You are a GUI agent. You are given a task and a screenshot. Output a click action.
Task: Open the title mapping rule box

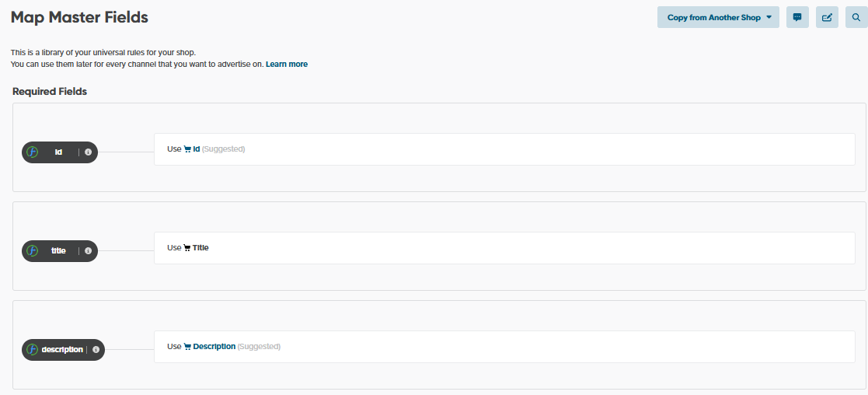[x=504, y=248]
